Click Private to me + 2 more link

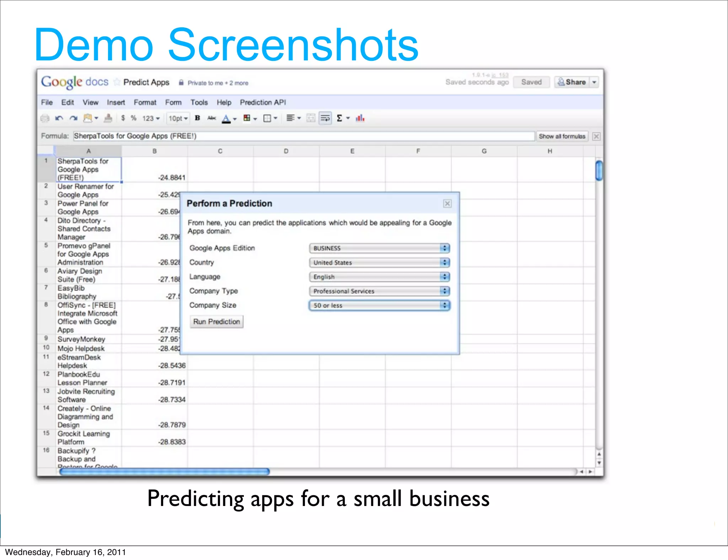click(x=218, y=83)
